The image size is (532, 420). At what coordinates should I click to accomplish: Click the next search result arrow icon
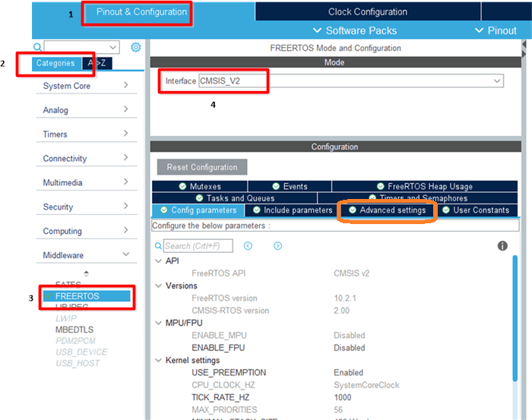click(x=277, y=246)
